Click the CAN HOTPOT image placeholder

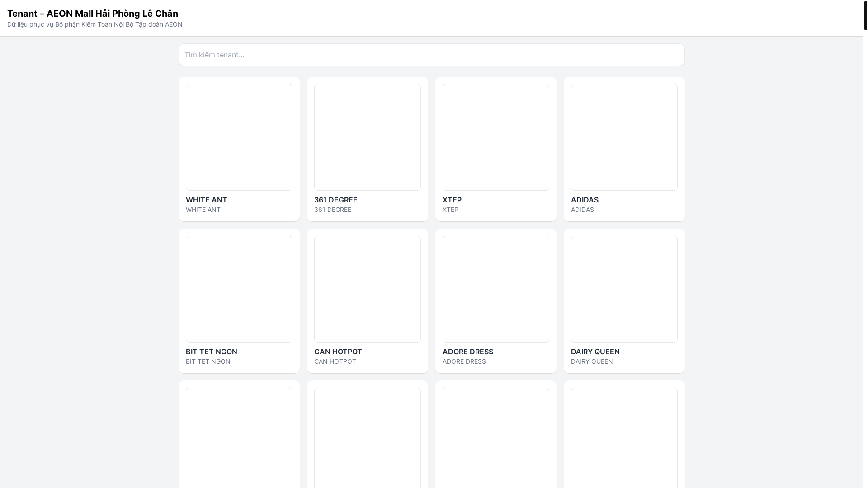(367, 289)
